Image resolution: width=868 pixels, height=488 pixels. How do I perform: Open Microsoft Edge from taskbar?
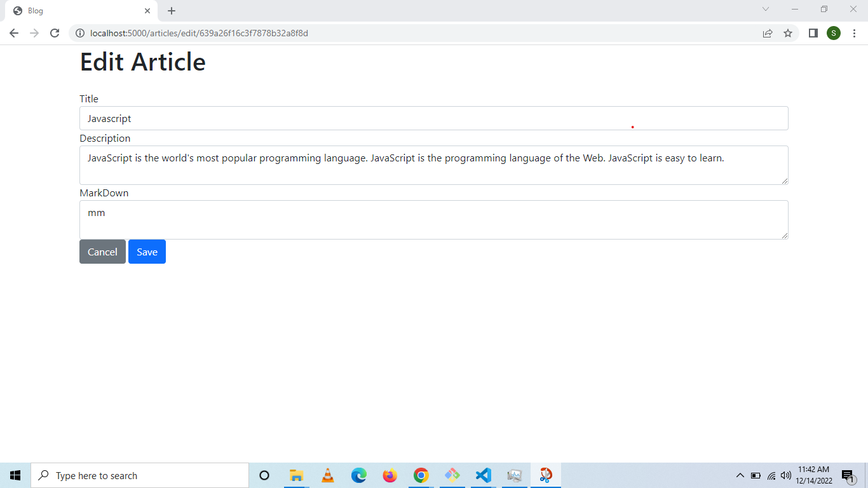359,475
